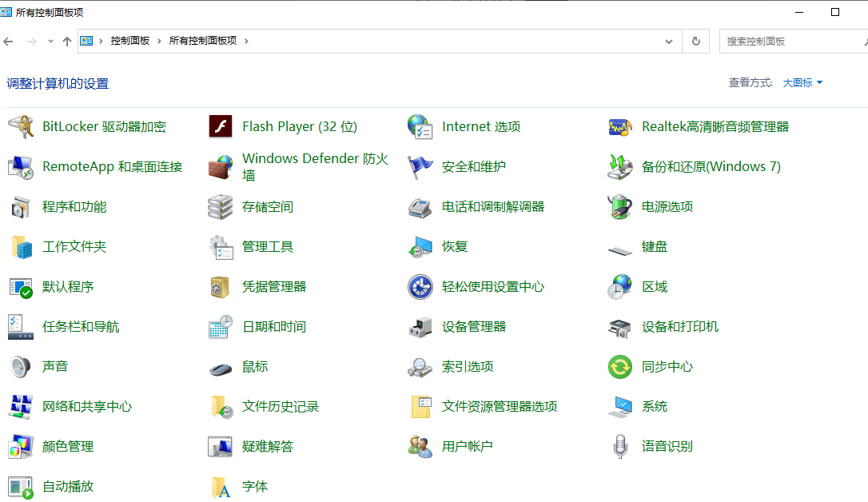Image resolution: width=868 pixels, height=502 pixels.
Task: Open the 网络和共享中心 icon
Action: tap(21, 407)
